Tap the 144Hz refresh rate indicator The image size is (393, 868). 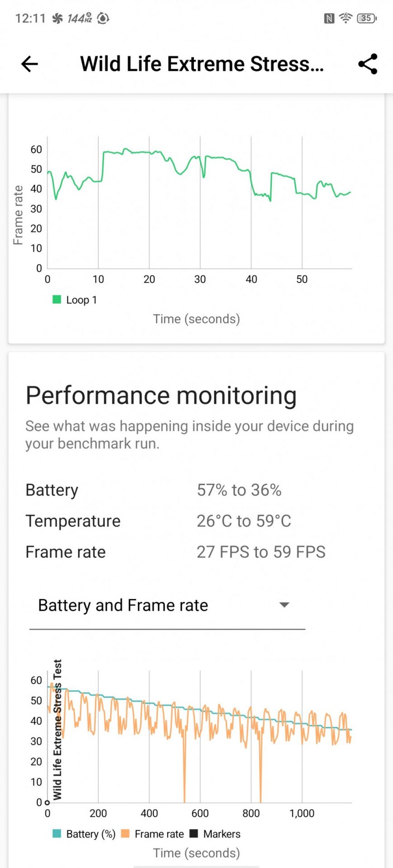point(80,18)
